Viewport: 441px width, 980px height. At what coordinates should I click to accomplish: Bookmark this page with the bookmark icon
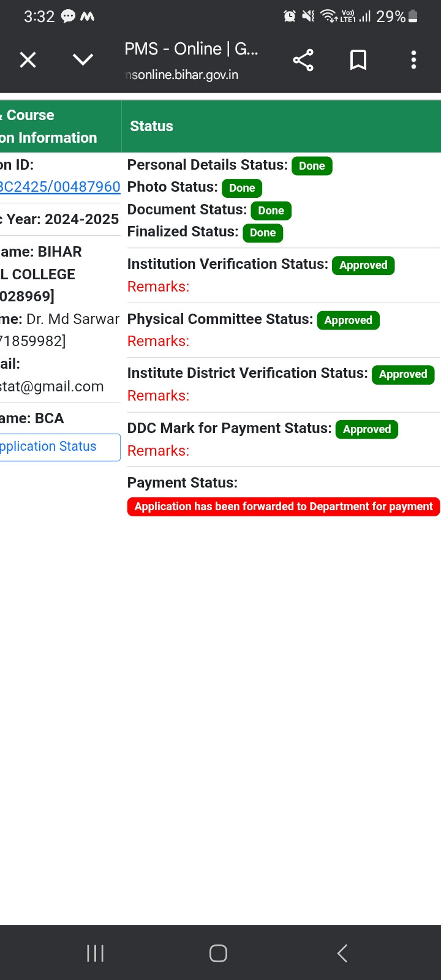358,60
